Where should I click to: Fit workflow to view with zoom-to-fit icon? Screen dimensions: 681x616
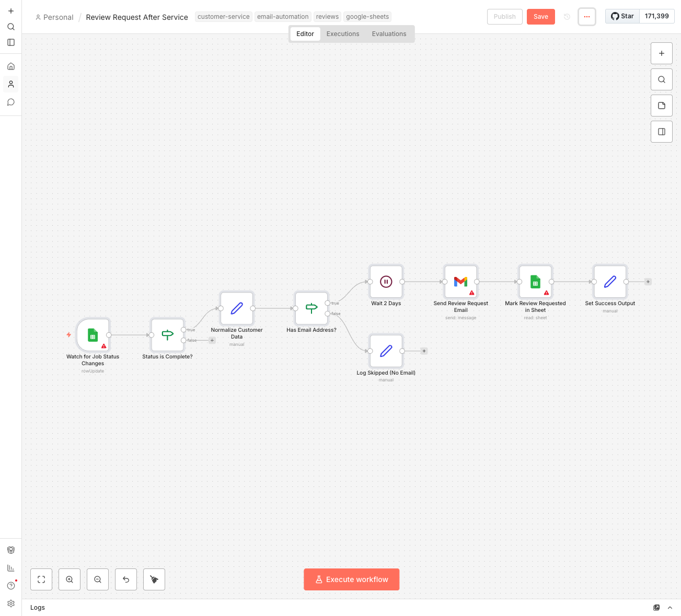tap(41, 579)
